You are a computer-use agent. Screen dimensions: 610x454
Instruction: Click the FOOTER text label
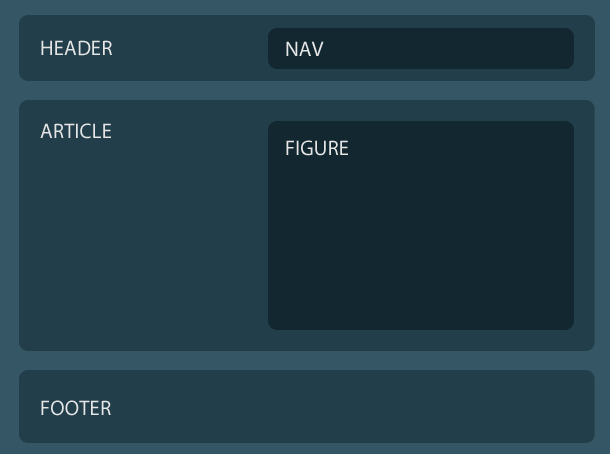75,408
